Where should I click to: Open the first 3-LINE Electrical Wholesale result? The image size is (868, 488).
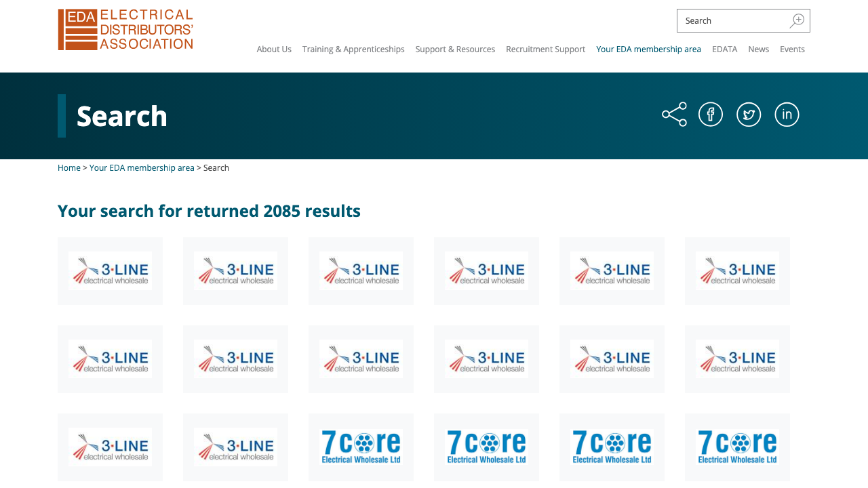pyautogui.click(x=110, y=270)
